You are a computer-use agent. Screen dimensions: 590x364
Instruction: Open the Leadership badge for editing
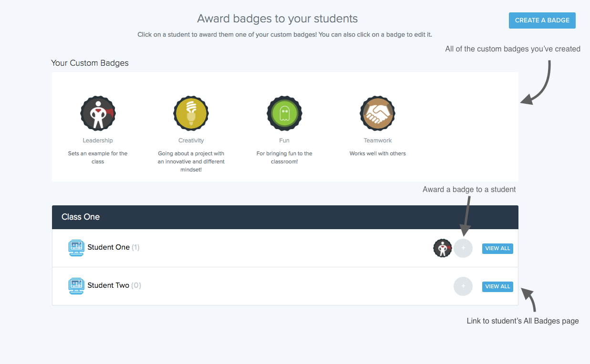98,113
